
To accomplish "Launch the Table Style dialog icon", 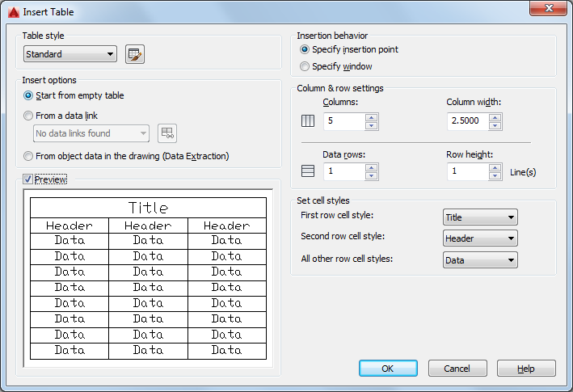I will coord(135,54).
